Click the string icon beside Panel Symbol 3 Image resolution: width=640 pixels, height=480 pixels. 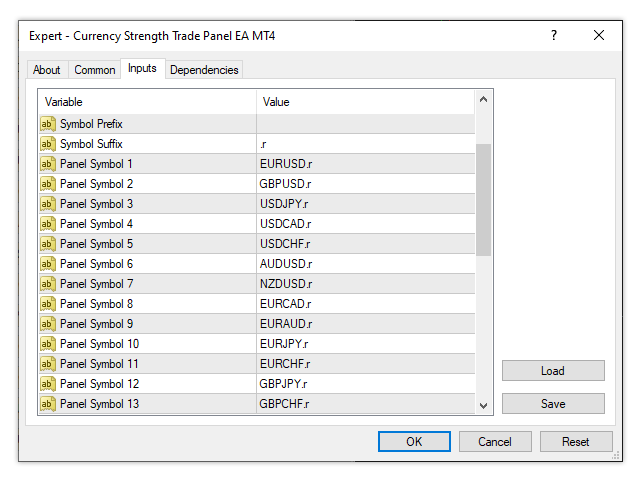click(x=48, y=204)
